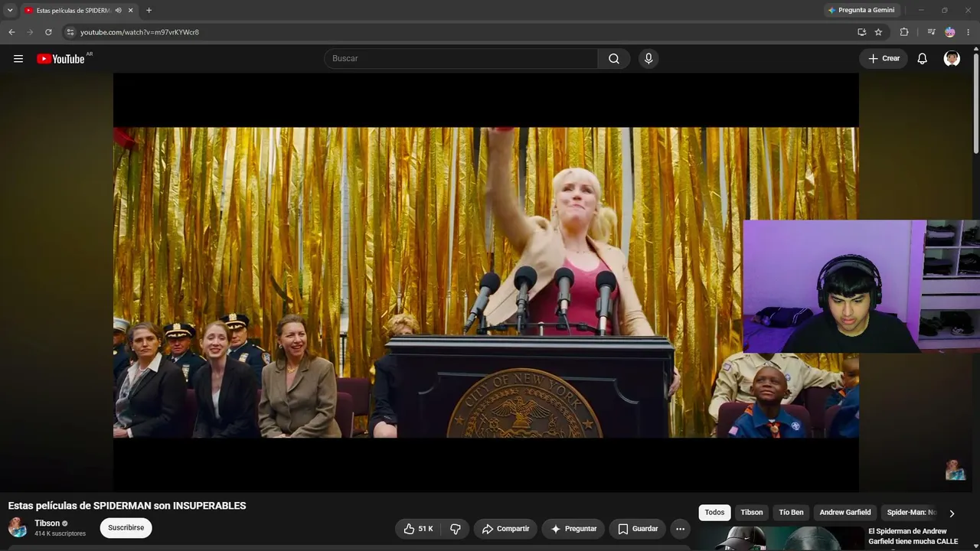
Task: Install app icon in the address bar
Action: [x=861, y=32]
